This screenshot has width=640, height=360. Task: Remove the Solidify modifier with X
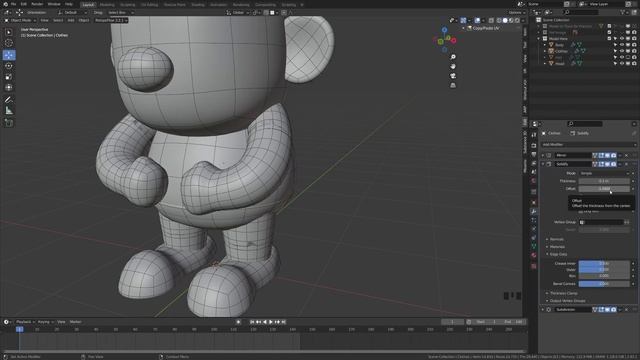point(627,164)
